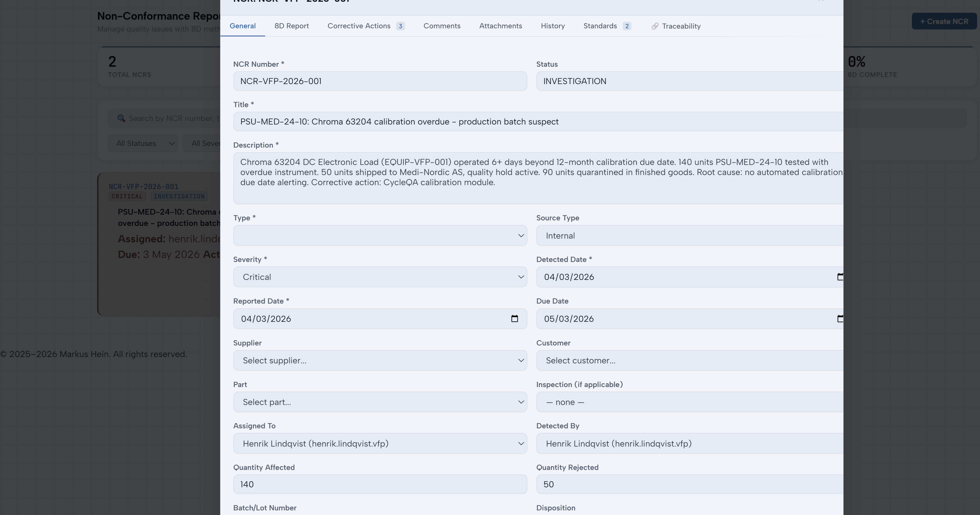The height and width of the screenshot is (515, 980).
Task: Click the Standards count badge 2
Action: point(627,26)
